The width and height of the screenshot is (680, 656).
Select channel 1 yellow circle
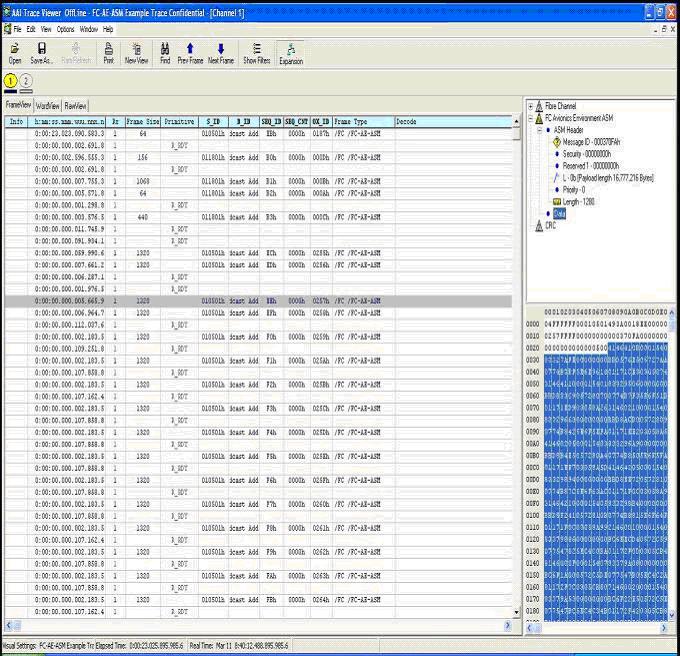(11, 81)
